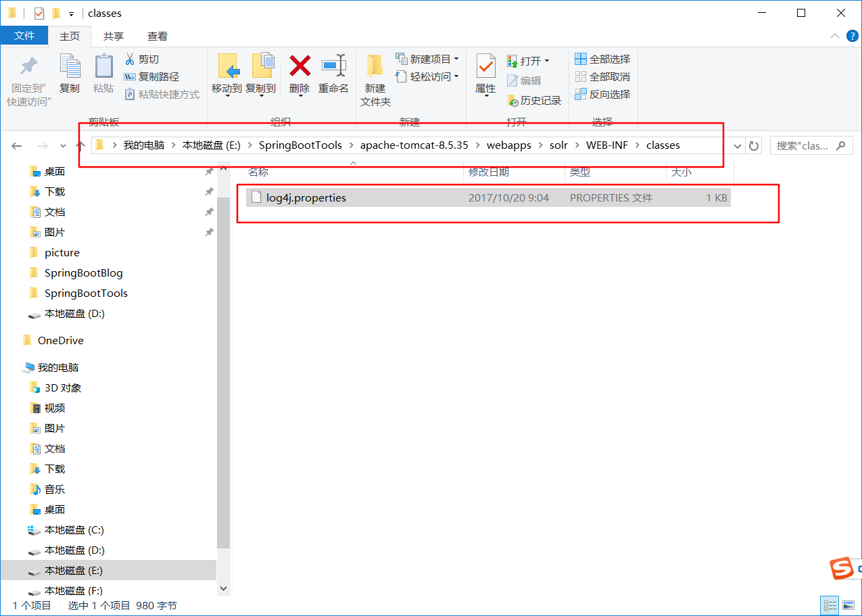Click the red Delete (删除) icon
862x616 pixels.
coord(300,66)
